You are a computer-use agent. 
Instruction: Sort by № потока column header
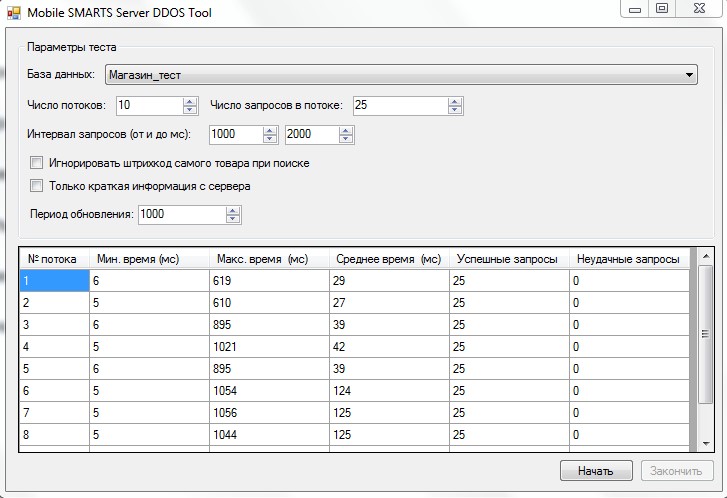click(54, 259)
